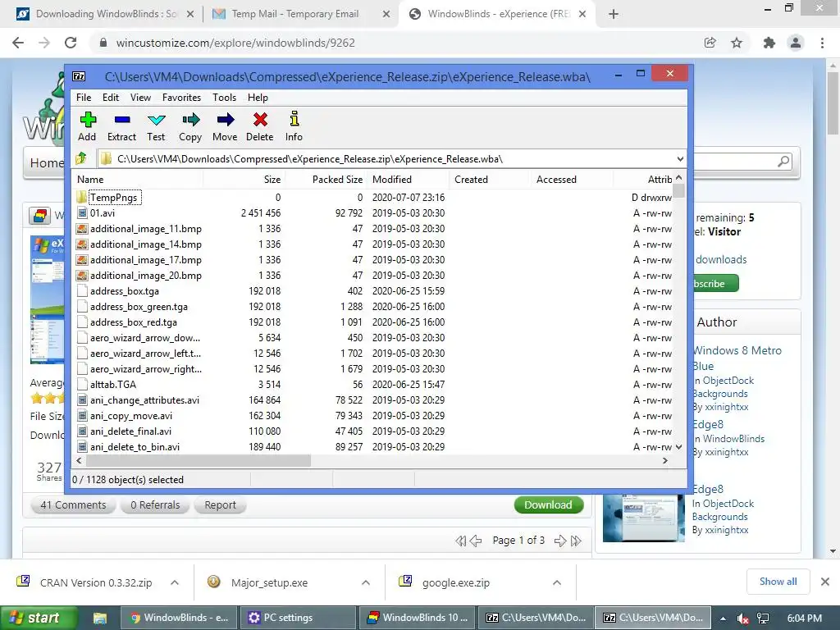Screen dimensions: 840x630
Task: Click Chrome extensions puzzle icon
Action: 769,43
